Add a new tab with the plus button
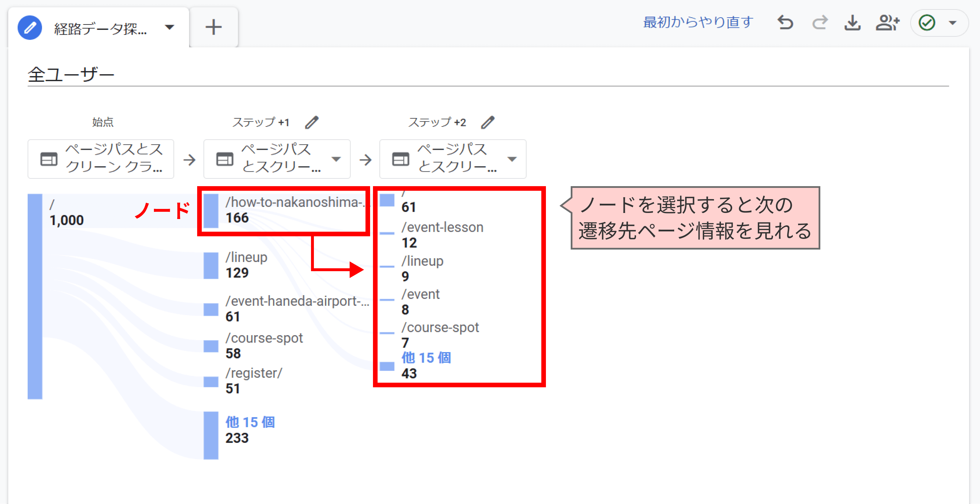980x504 pixels. point(213,27)
